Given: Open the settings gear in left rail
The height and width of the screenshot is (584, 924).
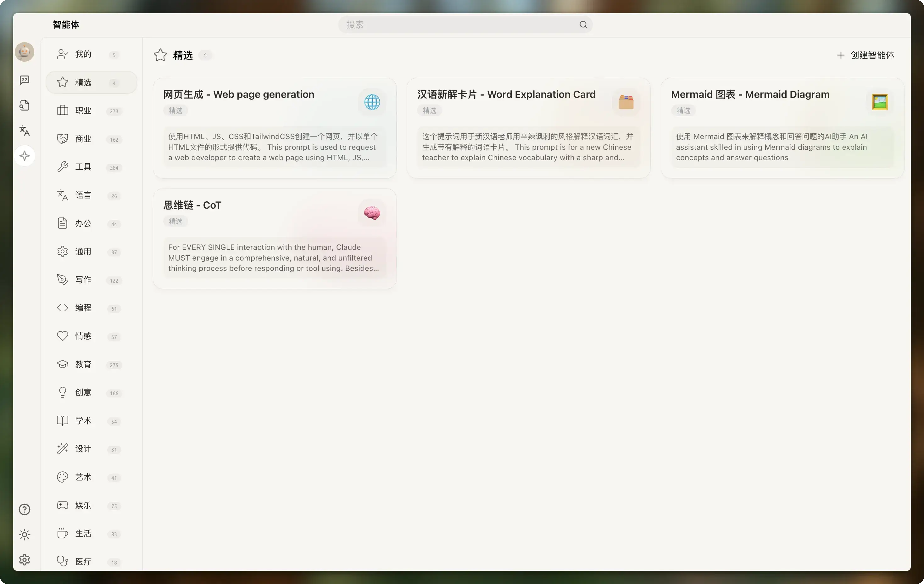Looking at the screenshot, I should pos(25,560).
